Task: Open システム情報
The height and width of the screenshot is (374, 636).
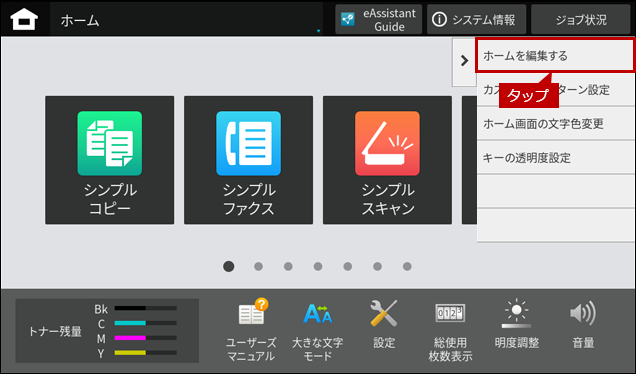Action: 476,19
